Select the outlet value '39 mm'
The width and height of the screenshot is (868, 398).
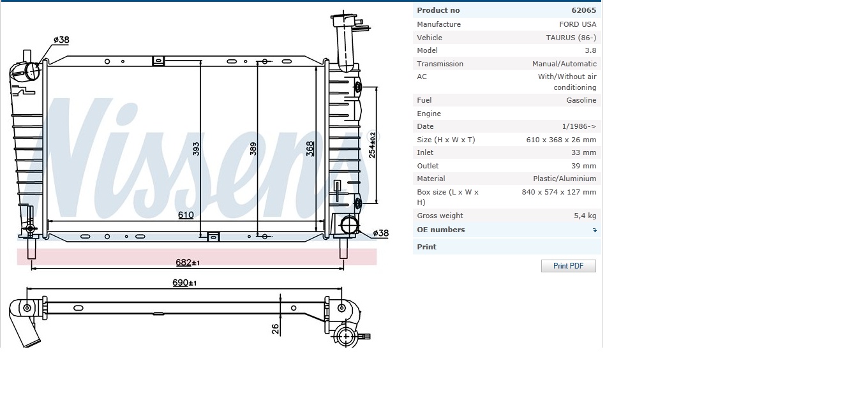584,166
